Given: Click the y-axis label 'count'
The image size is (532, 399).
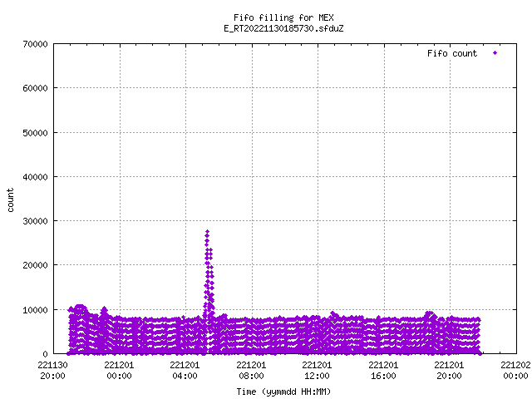Looking at the screenshot, I should click(x=11, y=200).
